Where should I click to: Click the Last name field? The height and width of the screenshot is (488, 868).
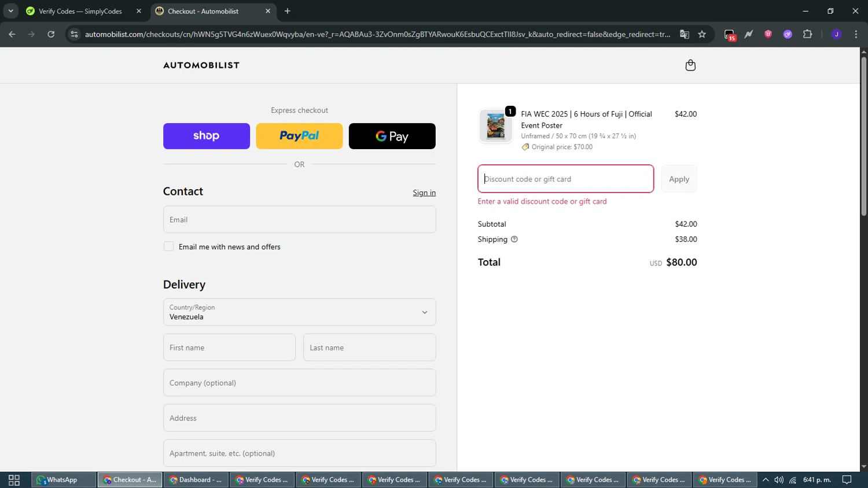(x=369, y=347)
